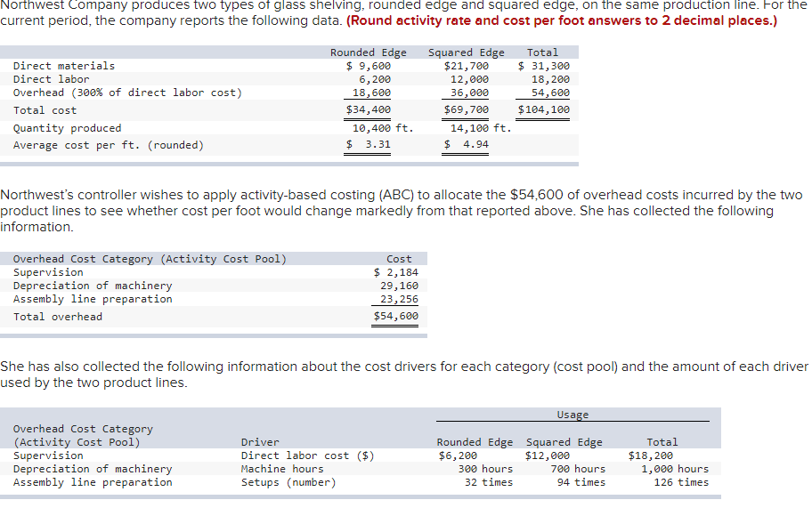Screen dimensions: 812x516
Task: Click the 'Overhead (300% of direct labor cost)' row label
Action: click(x=127, y=93)
